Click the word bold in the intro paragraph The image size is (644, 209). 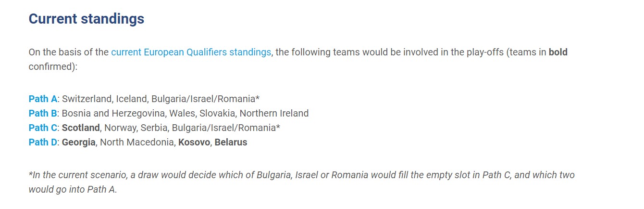point(558,52)
